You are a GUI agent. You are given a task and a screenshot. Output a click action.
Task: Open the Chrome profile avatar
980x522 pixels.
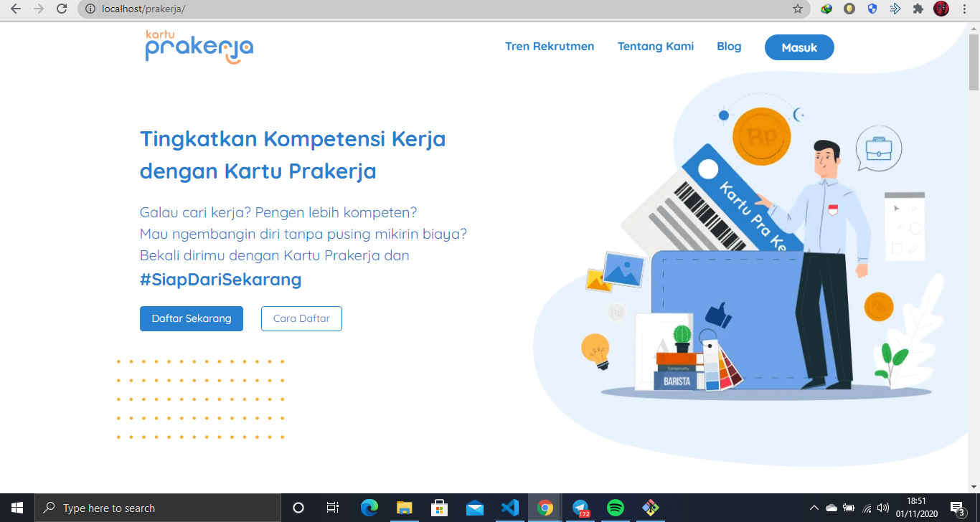point(941,9)
